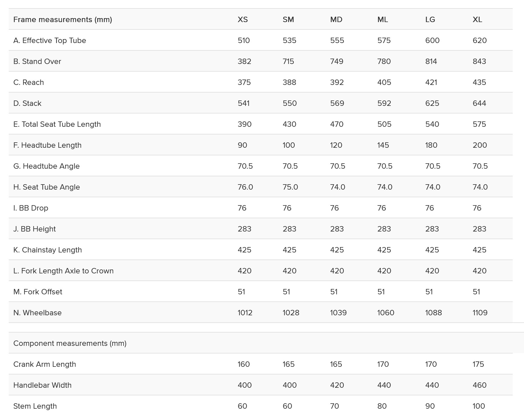Screen dimensions: 524x420
Task: Click Seat Tube Angle value 76.0
Action: tap(245, 187)
